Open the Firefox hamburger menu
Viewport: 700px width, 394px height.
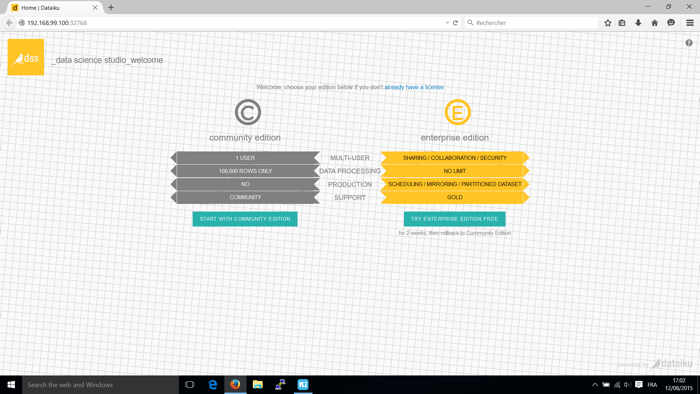click(x=690, y=23)
